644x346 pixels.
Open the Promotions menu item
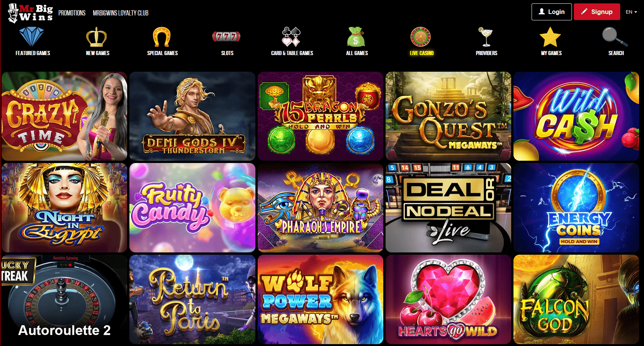tap(72, 13)
